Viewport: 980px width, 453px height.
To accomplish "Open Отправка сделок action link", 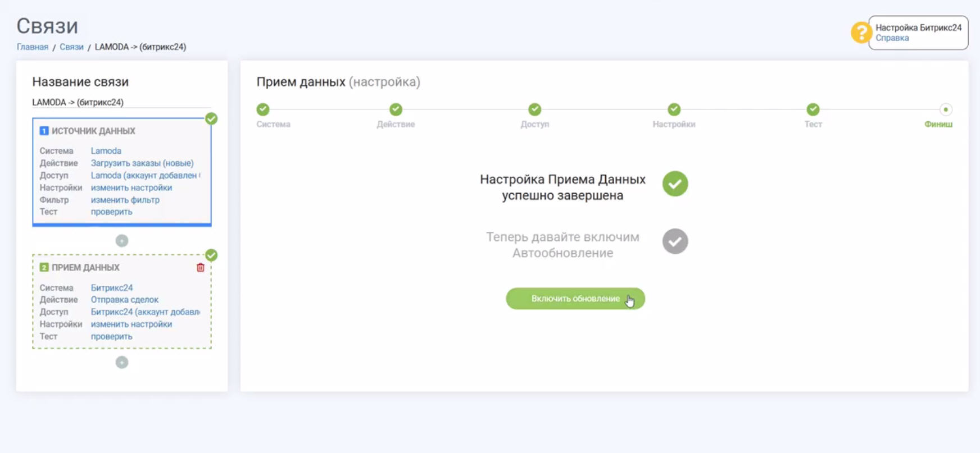I will (x=125, y=300).
